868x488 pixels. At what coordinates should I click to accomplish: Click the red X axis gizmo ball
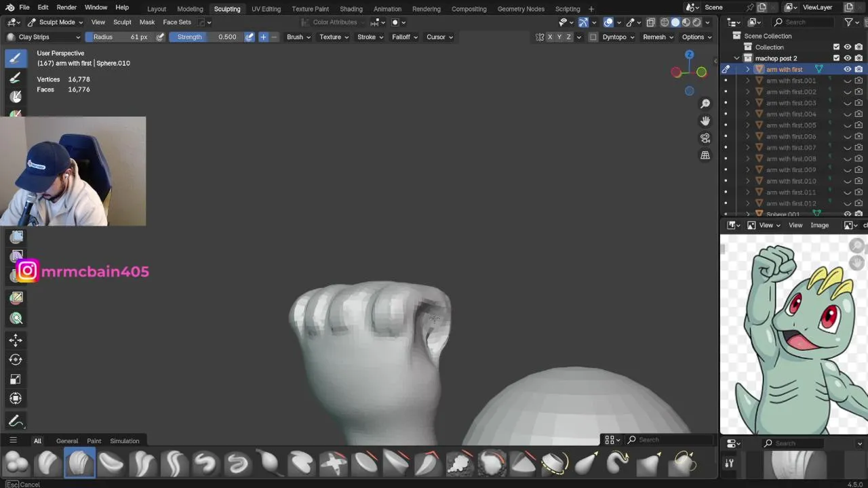point(676,73)
